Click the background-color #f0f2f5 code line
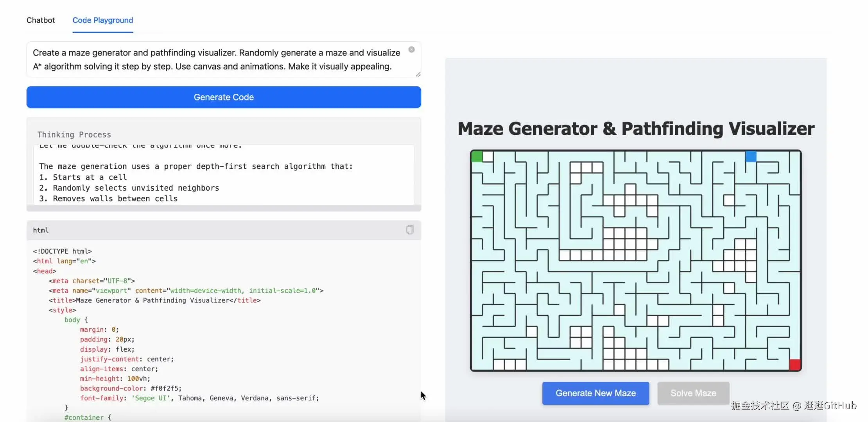 pyautogui.click(x=131, y=388)
